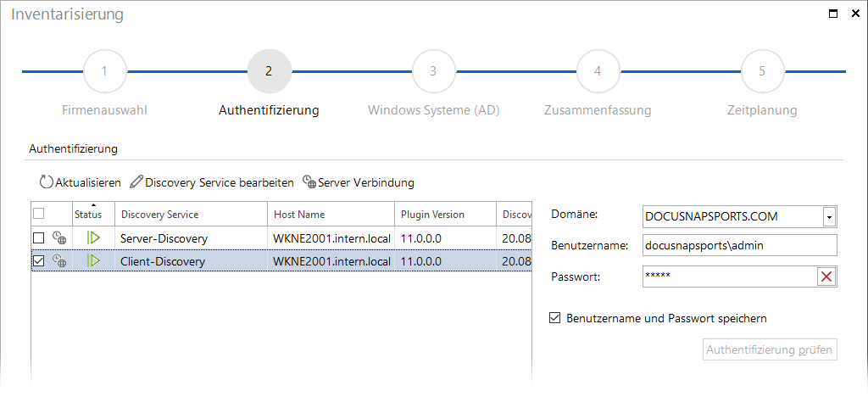Click 11.0.0.0 version in Client-Discovery row
Screen dimensions: 868x419
(445, 261)
